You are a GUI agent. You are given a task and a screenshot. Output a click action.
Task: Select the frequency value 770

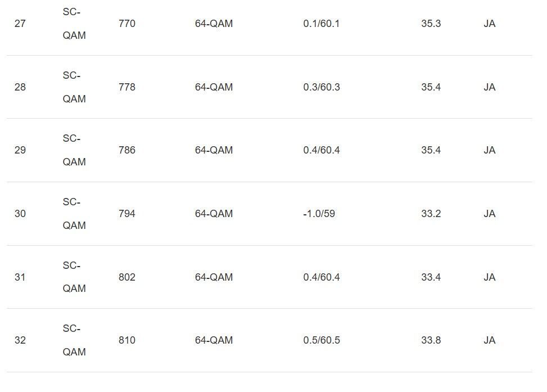(127, 24)
